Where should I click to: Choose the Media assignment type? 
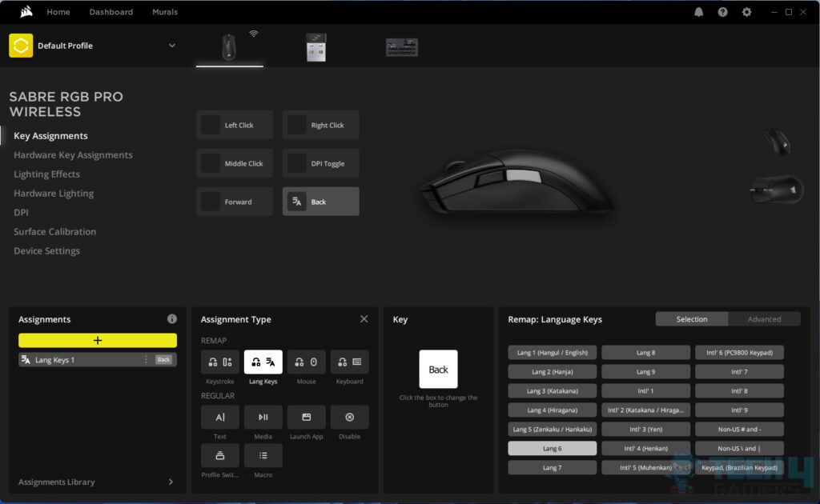263,417
